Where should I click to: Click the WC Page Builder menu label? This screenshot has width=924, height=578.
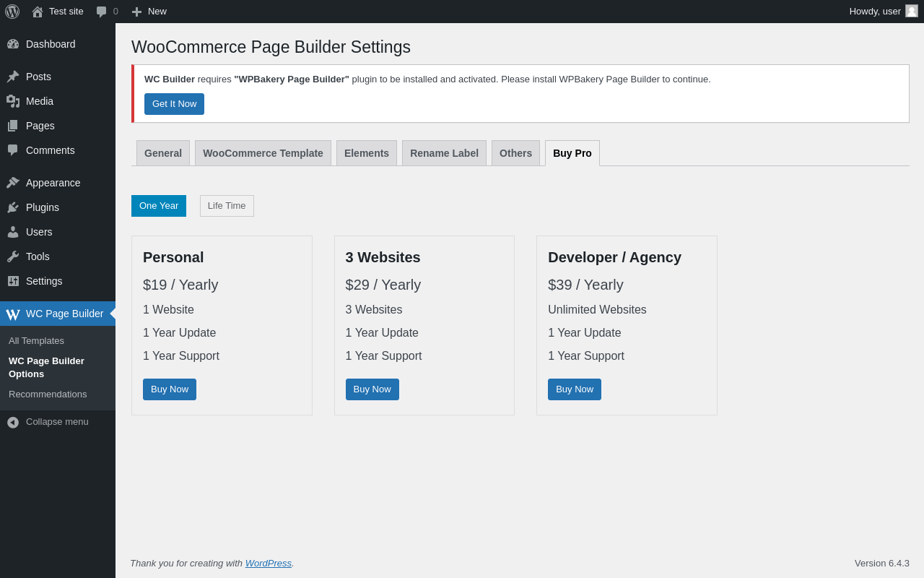(65, 314)
